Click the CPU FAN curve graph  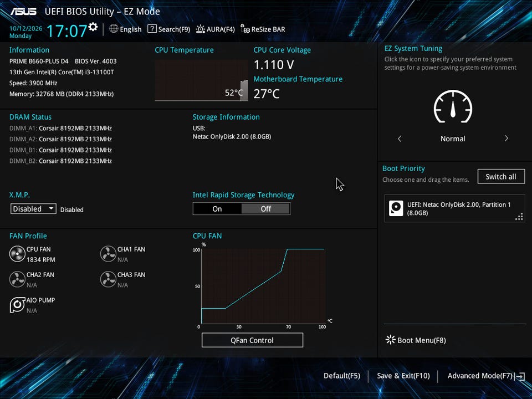point(263,286)
